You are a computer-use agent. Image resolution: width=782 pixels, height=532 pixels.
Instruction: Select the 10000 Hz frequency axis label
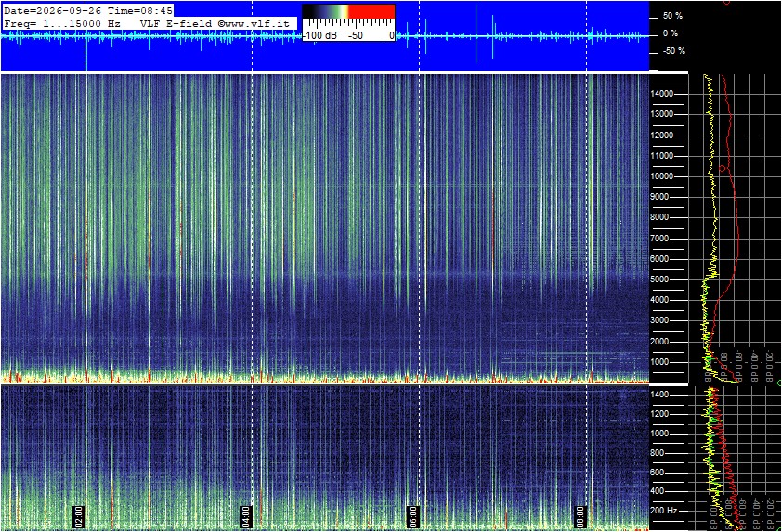[x=662, y=176]
